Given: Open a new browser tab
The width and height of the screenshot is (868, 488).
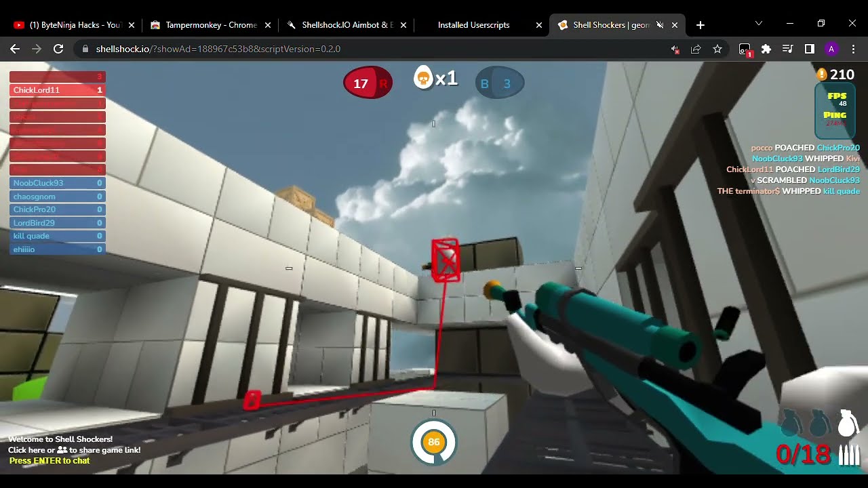Looking at the screenshot, I should (701, 25).
